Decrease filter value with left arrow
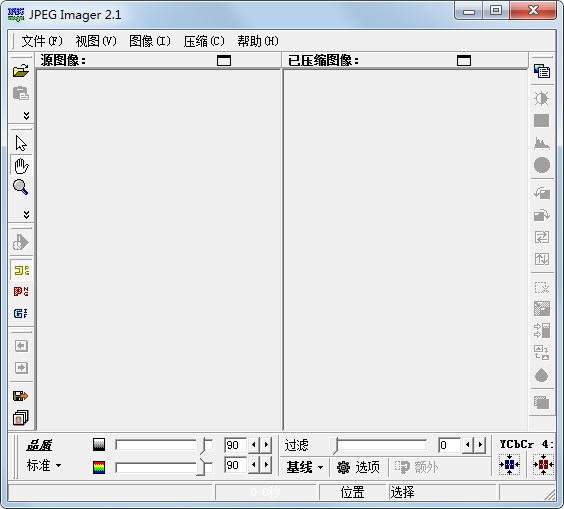The image size is (564, 509). pos(468,445)
